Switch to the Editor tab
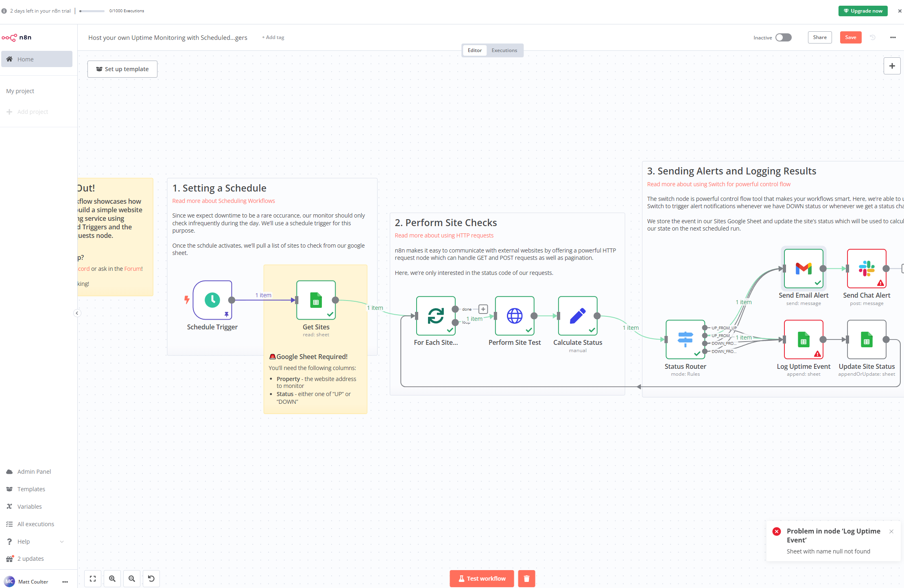Screen dimensions: 904x588 [474, 50]
